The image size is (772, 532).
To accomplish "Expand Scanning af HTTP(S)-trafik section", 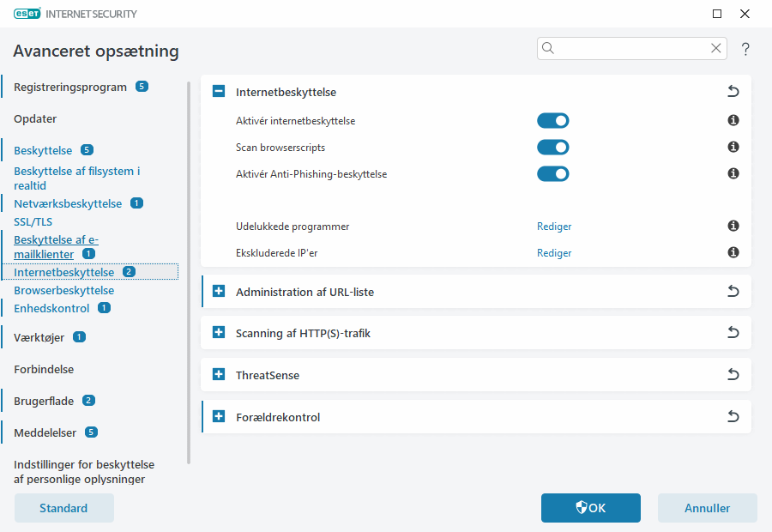I will 219,333.
